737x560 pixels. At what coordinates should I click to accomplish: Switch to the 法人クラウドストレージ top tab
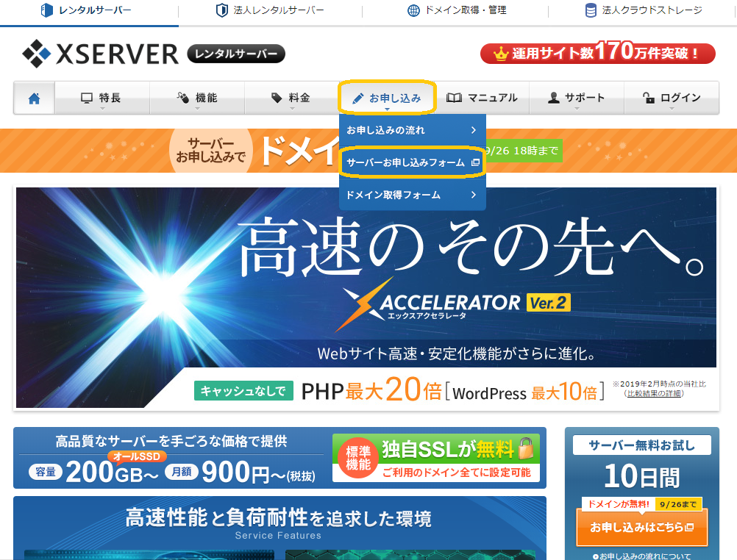click(x=643, y=11)
